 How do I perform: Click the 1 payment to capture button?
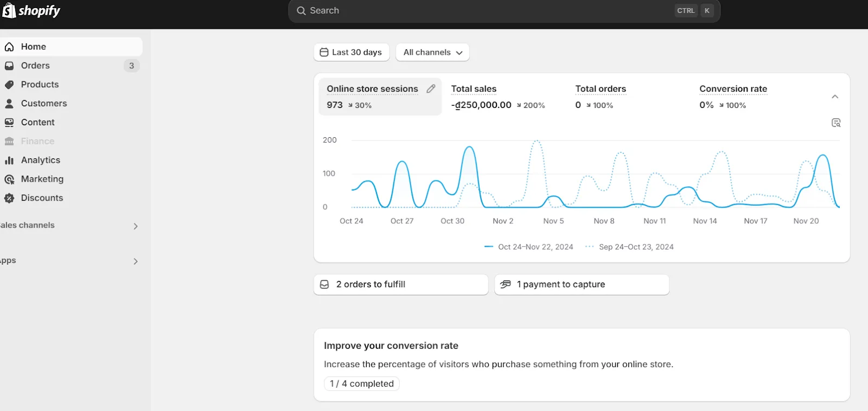tap(582, 285)
